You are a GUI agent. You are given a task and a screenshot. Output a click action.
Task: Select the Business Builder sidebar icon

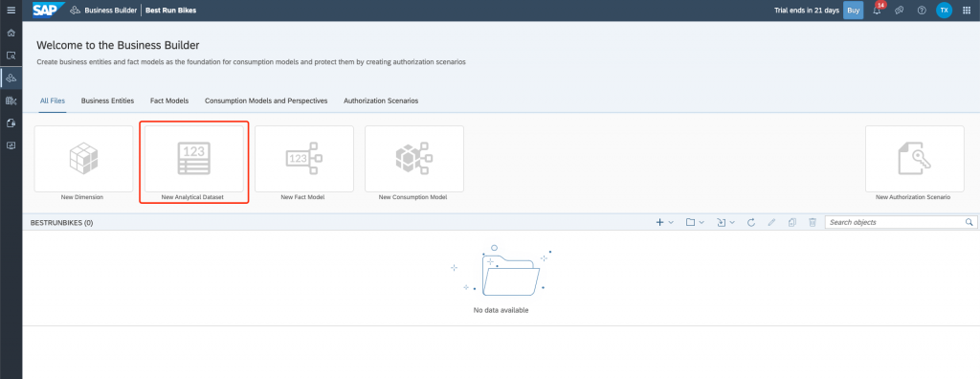[x=11, y=78]
